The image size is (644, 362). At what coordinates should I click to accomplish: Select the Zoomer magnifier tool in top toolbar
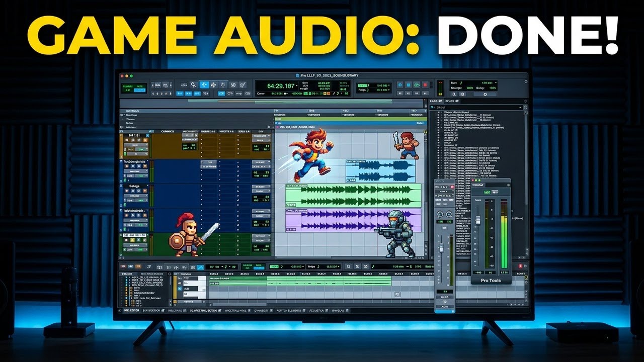193,85
